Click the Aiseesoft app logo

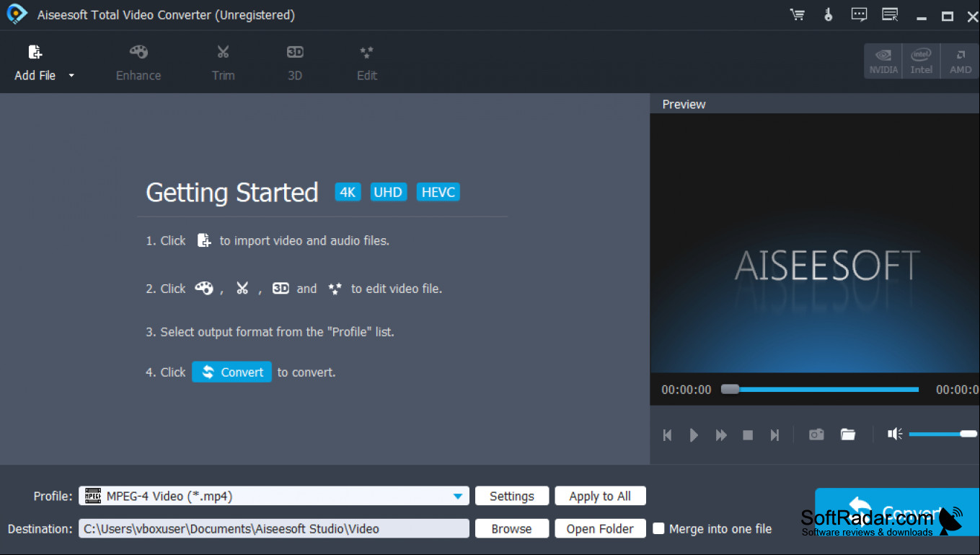[17, 14]
